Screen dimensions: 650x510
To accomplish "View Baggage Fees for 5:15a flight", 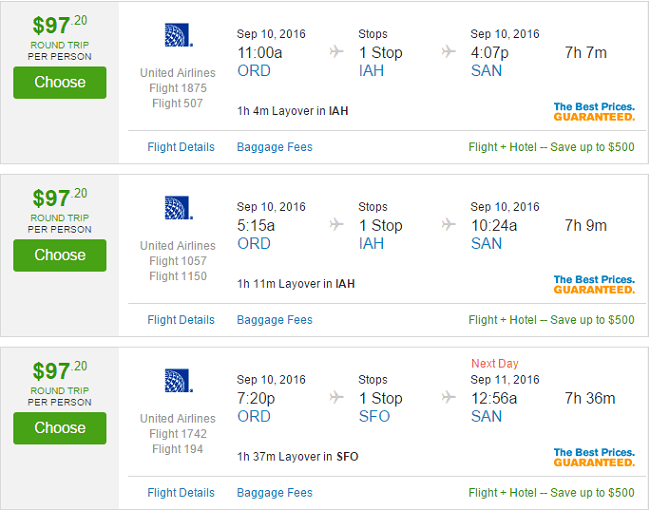I will (274, 320).
